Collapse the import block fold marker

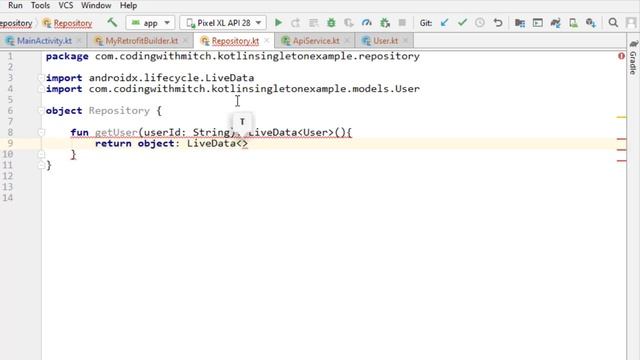(41, 78)
